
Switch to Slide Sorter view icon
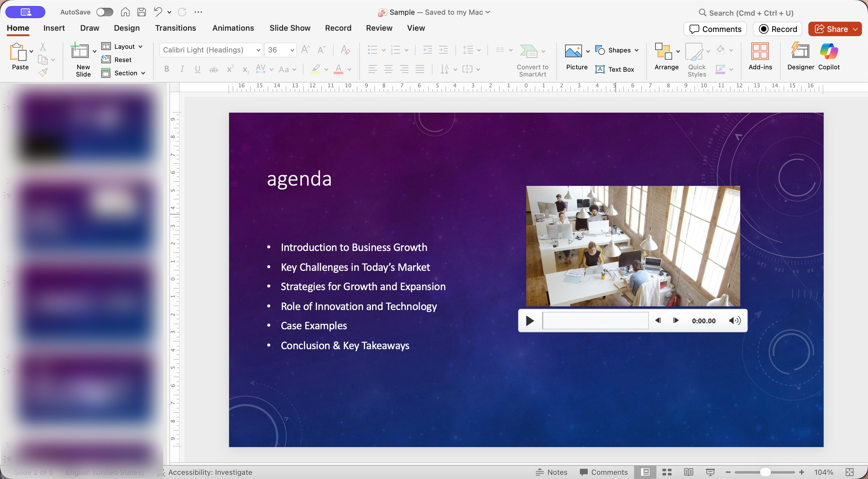point(667,472)
